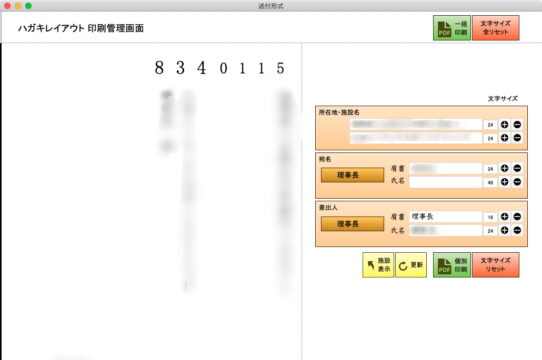Click the 差出人 氏名 input field
The width and height of the screenshot is (542, 360).
446,230
